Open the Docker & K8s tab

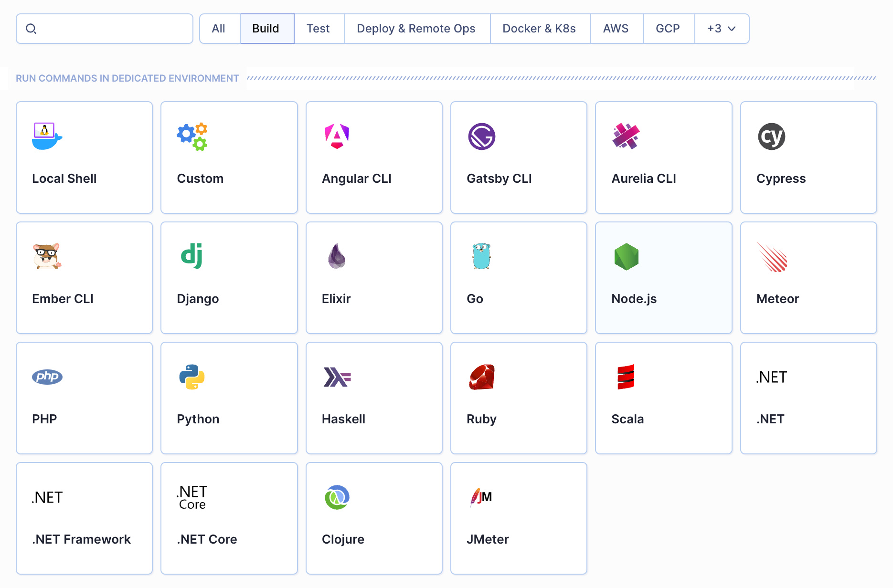click(540, 29)
